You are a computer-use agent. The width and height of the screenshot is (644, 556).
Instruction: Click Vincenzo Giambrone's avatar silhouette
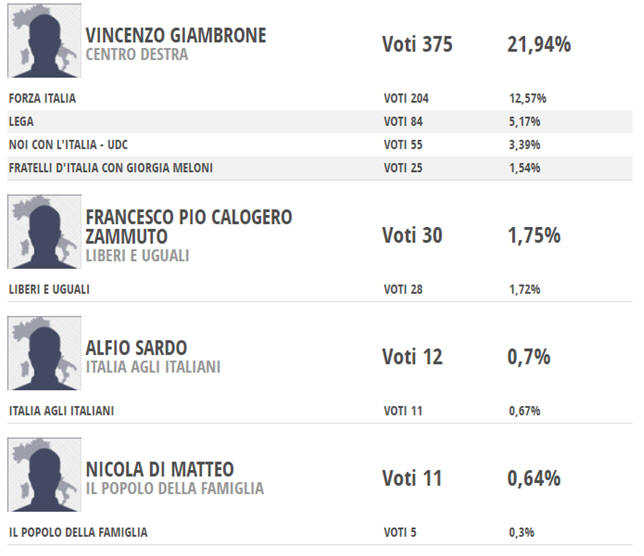44,40
